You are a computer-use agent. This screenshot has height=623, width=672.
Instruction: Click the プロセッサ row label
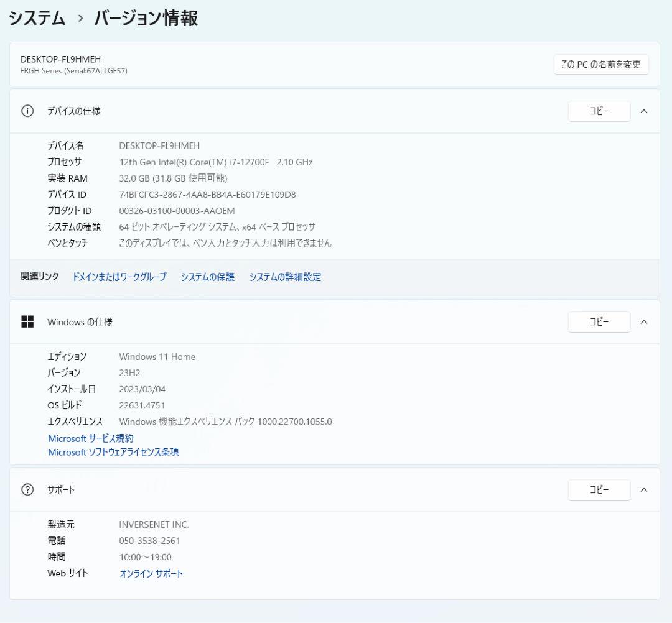point(64,162)
